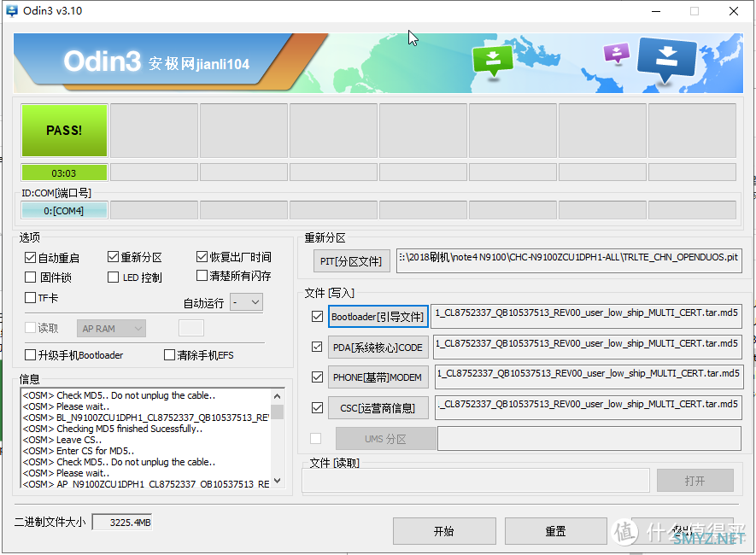Click the PIT file path field
756x555 pixels.
click(569, 260)
